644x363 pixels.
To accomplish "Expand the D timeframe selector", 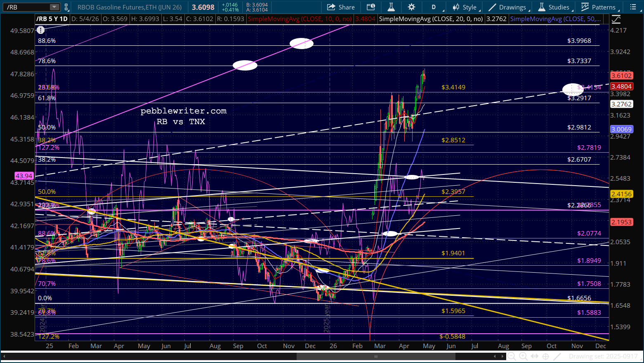I will [x=436, y=7].
